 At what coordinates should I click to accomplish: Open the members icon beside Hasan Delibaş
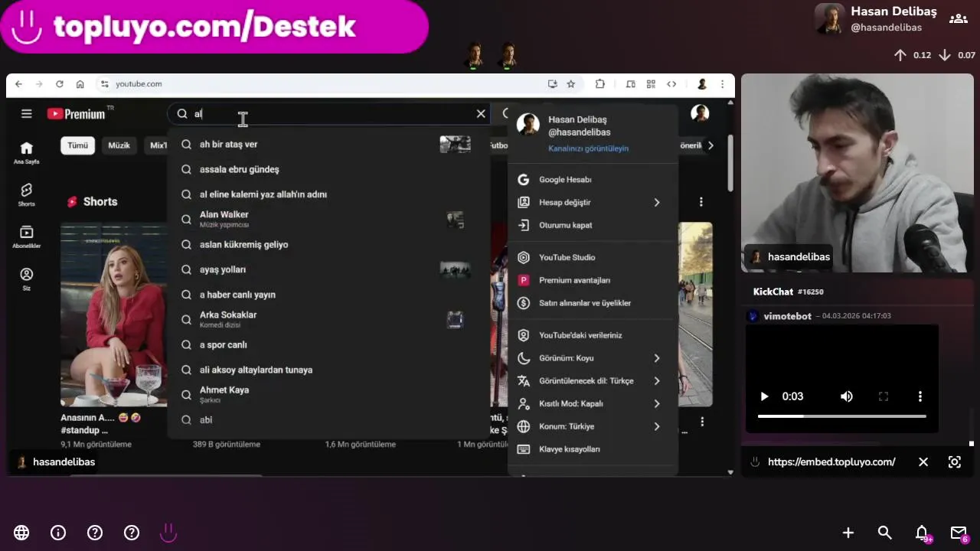point(959,19)
